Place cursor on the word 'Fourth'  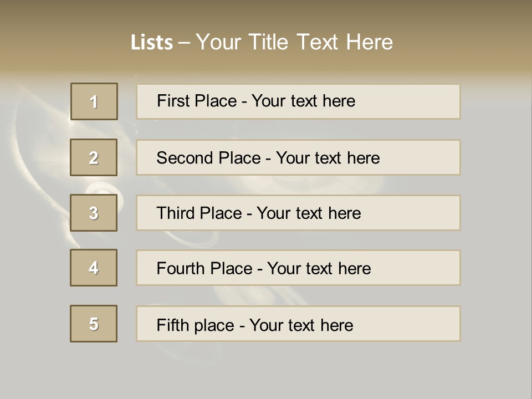[x=180, y=268]
